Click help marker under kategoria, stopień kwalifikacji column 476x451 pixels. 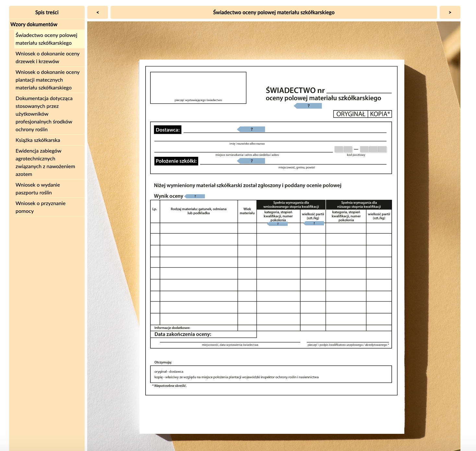coord(278,224)
